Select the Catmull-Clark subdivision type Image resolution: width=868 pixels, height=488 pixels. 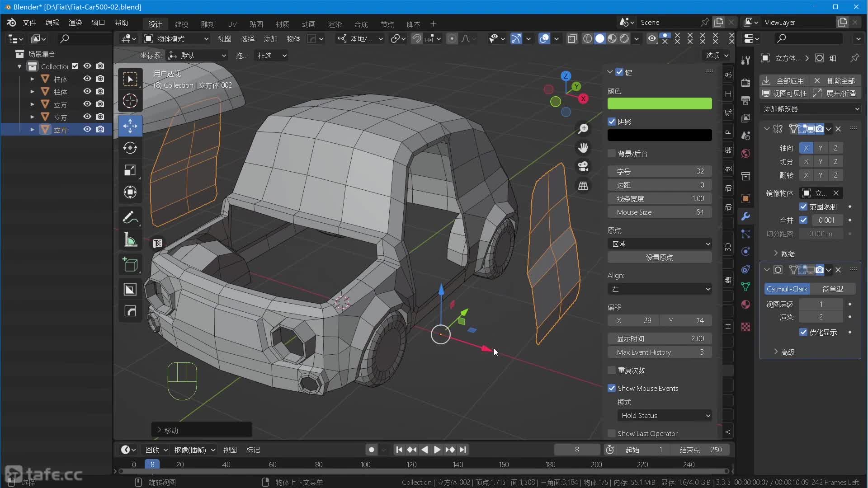pos(787,289)
